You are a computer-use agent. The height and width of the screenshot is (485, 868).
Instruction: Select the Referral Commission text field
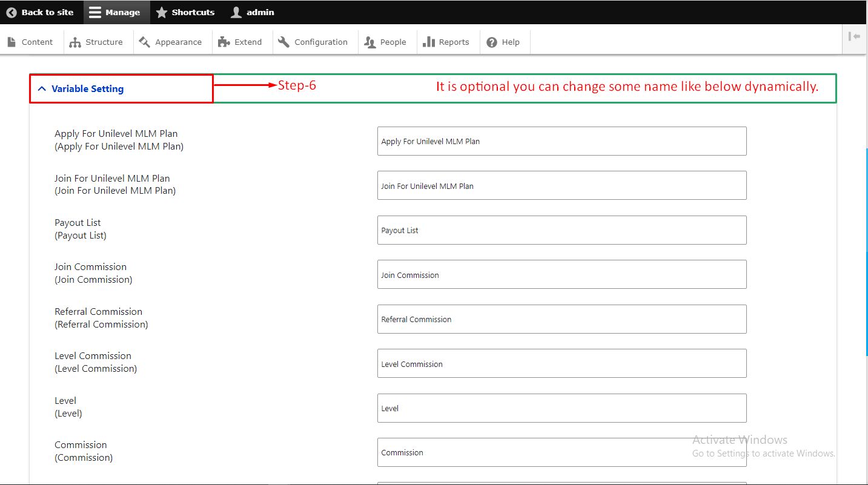tap(562, 319)
